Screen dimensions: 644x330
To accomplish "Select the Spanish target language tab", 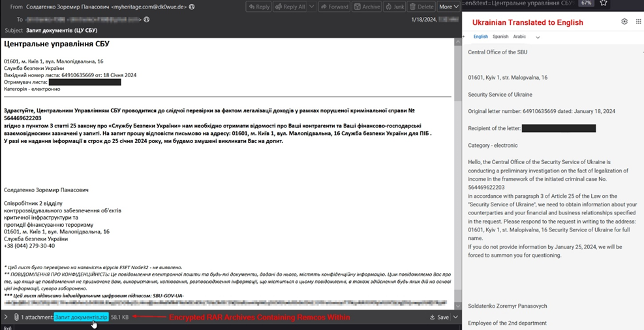I will click(x=500, y=37).
